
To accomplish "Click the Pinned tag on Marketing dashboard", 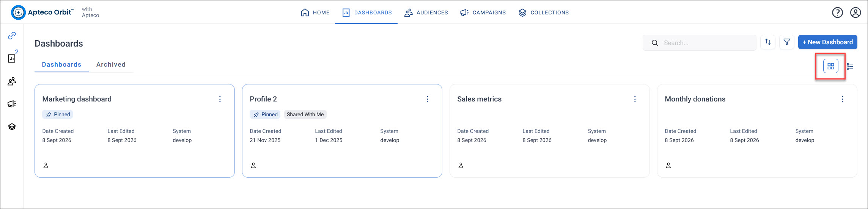I will (x=58, y=114).
